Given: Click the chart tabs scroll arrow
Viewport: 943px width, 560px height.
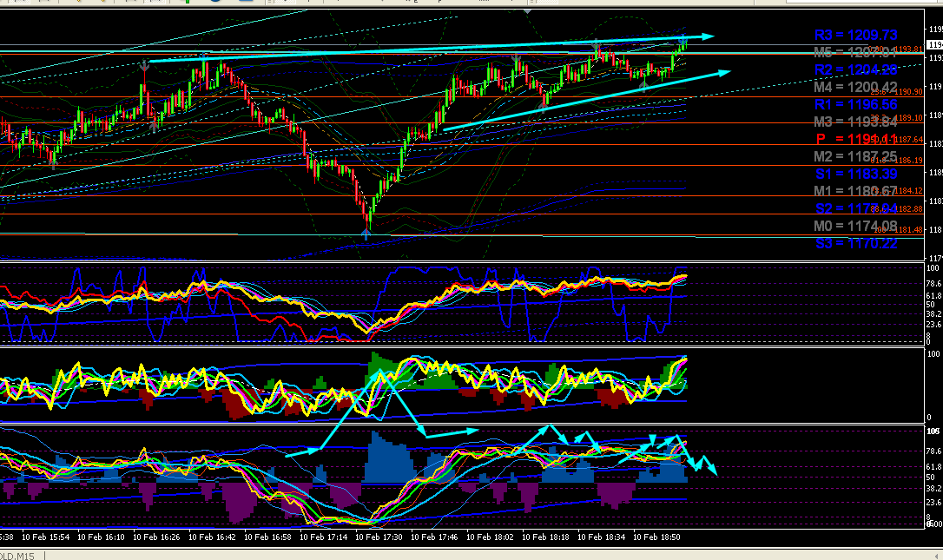Looking at the screenshot, I should click(x=938, y=556).
